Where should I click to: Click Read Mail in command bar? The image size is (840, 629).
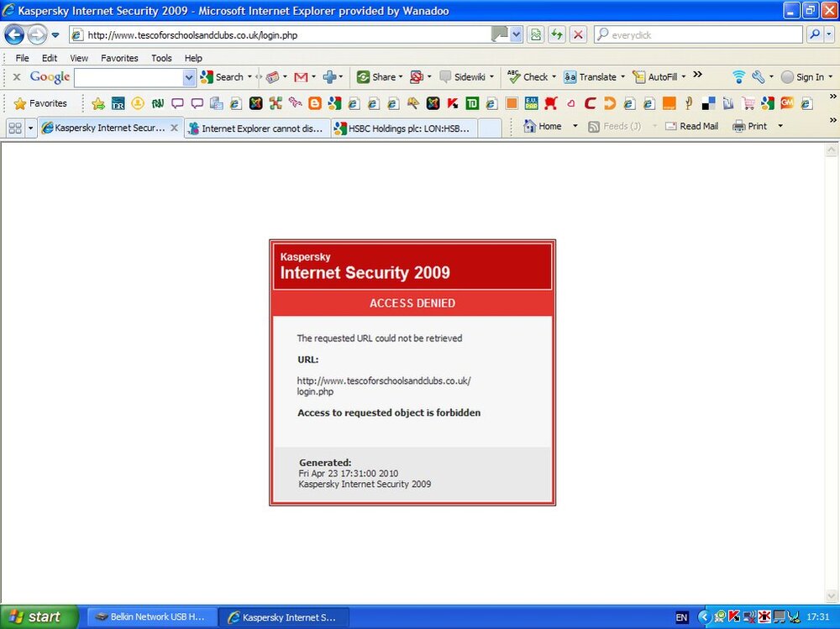tap(691, 127)
